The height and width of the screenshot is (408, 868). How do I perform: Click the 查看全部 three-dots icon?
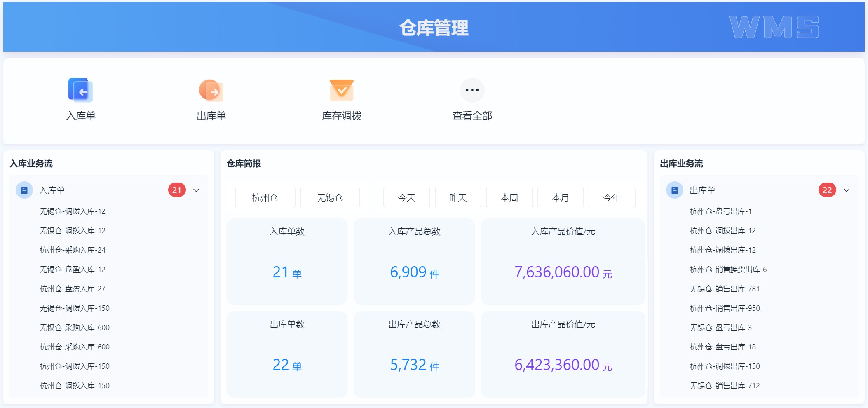point(472,90)
